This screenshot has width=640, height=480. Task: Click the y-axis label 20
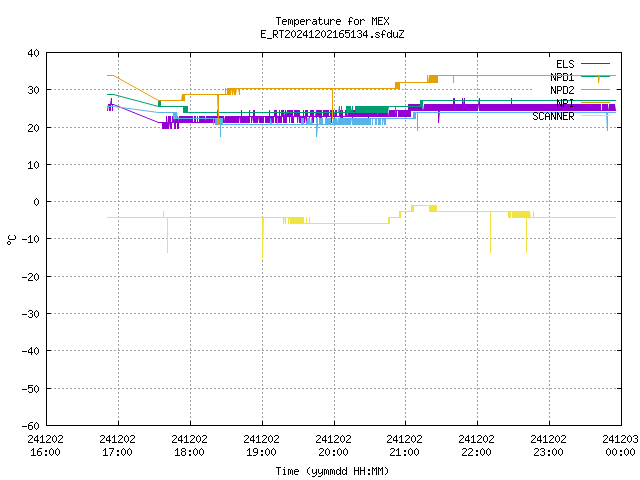tap(33, 128)
